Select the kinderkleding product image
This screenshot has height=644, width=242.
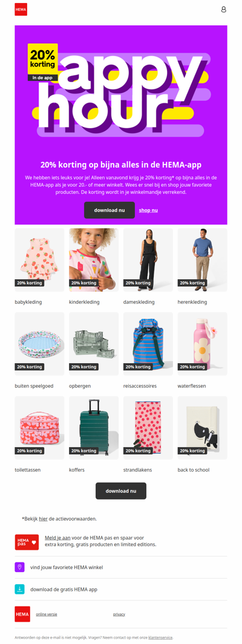click(x=94, y=260)
